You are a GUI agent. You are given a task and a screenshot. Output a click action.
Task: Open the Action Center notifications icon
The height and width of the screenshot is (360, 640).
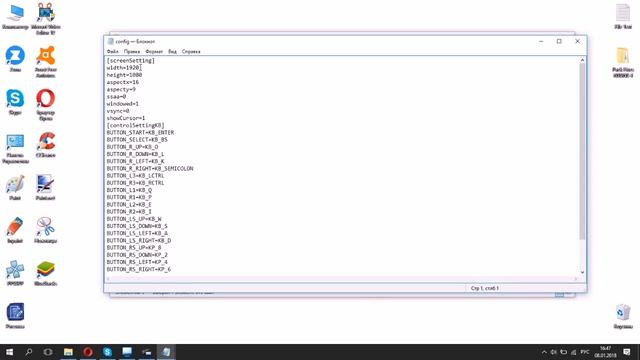pos(627,352)
